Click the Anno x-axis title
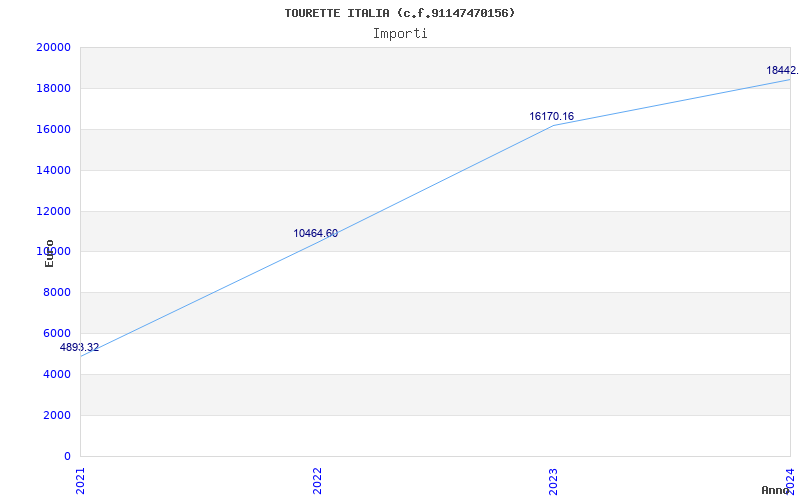This screenshot has height=500, width=800. coord(777,490)
